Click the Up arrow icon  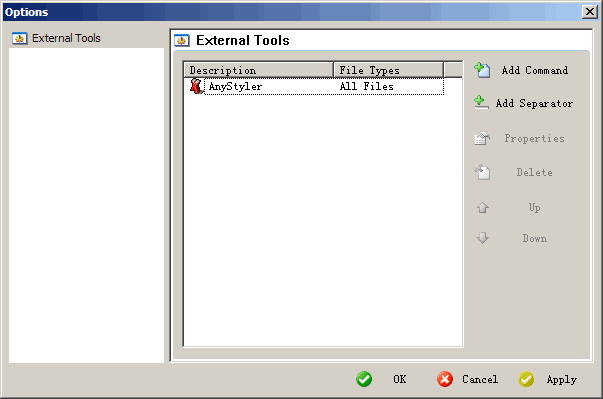pyautogui.click(x=483, y=208)
